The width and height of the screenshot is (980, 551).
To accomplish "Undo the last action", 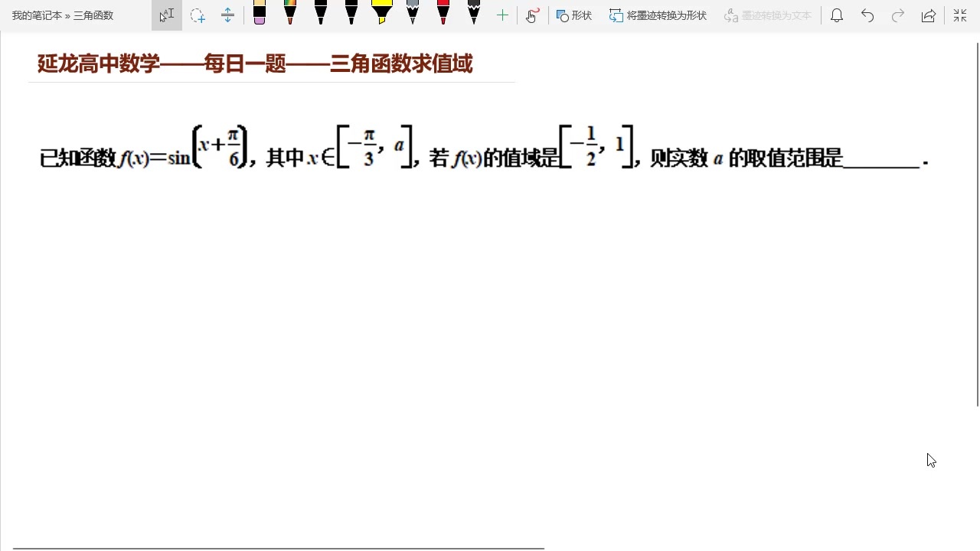I will (x=867, y=15).
